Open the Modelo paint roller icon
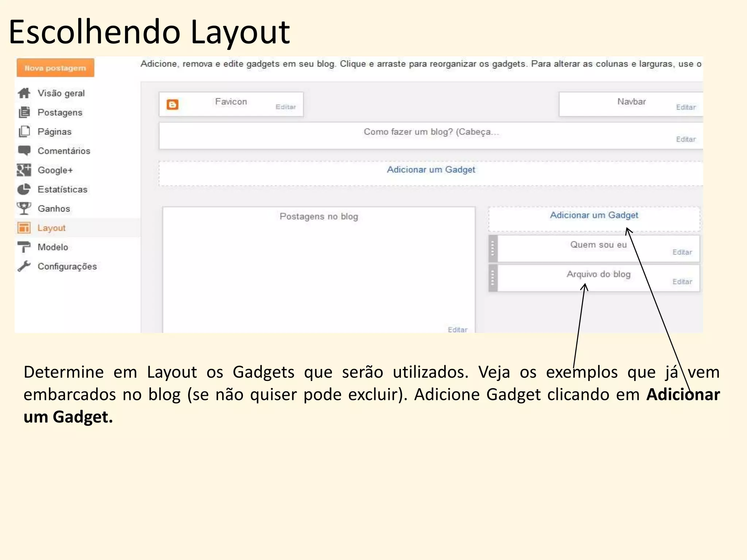 (x=24, y=247)
